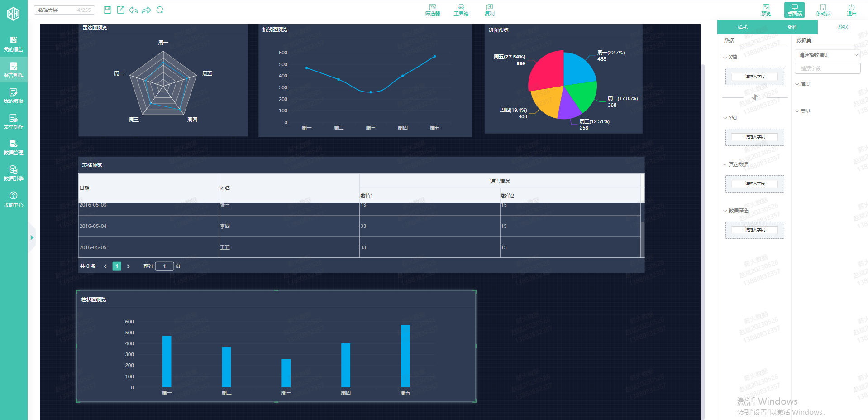Open 帮助中心 in the sidebar
868x420 pixels.
pos(14,199)
